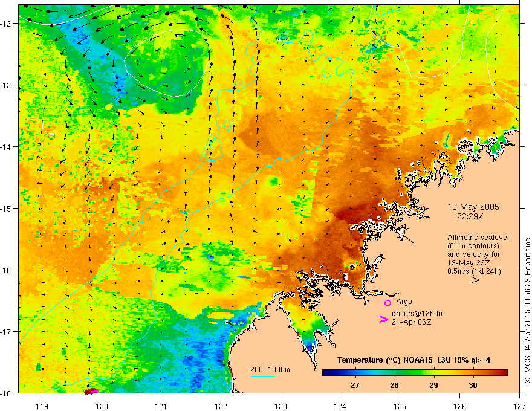Click the '119' longitude axis label
The height and width of the screenshot is (411, 532).
(42, 406)
